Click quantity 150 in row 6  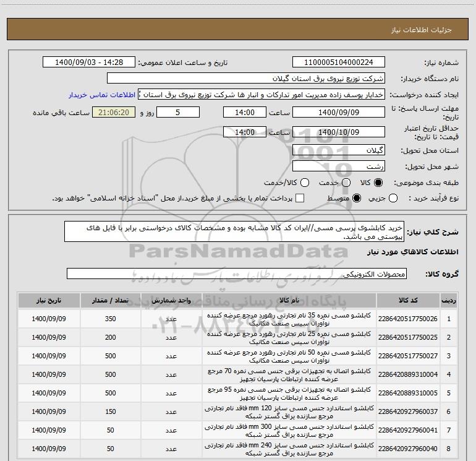pos(111,411)
